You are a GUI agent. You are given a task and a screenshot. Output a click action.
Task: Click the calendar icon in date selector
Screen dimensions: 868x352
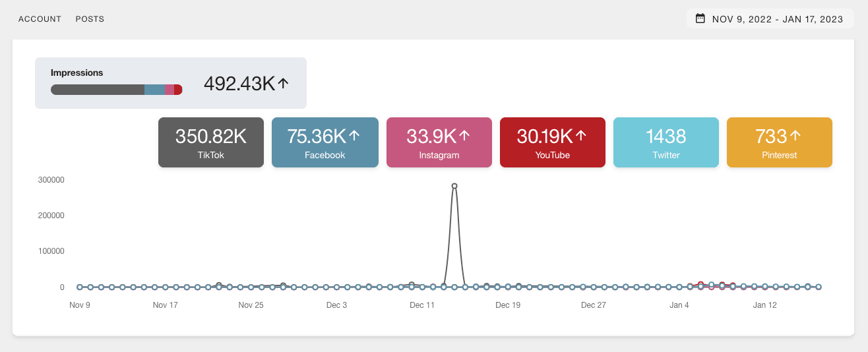pyautogui.click(x=700, y=18)
